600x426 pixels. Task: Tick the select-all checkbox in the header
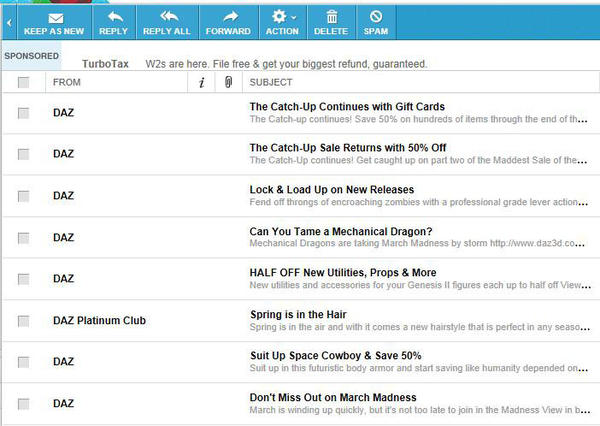pyautogui.click(x=23, y=82)
